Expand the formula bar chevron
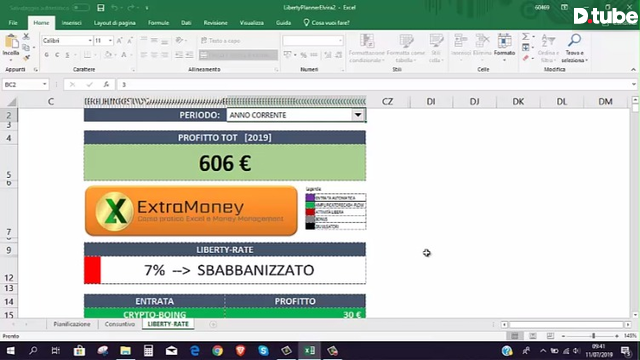 [633, 84]
